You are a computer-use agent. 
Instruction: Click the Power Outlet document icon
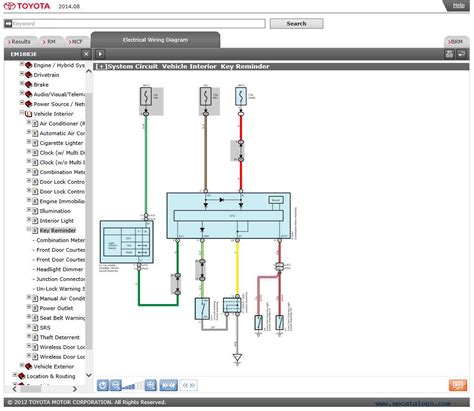click(x=35, y=308)
